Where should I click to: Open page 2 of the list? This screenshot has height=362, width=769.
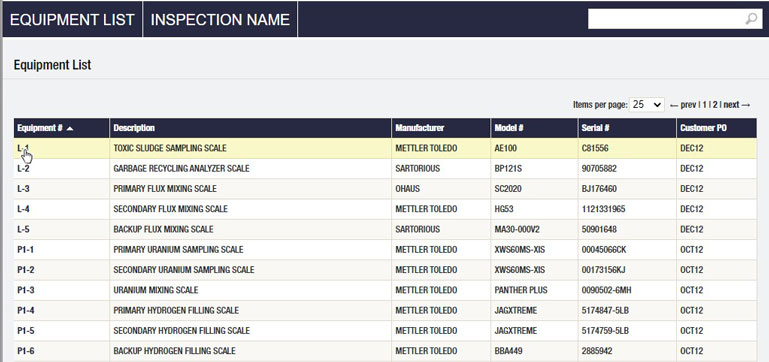coord(715,105)
